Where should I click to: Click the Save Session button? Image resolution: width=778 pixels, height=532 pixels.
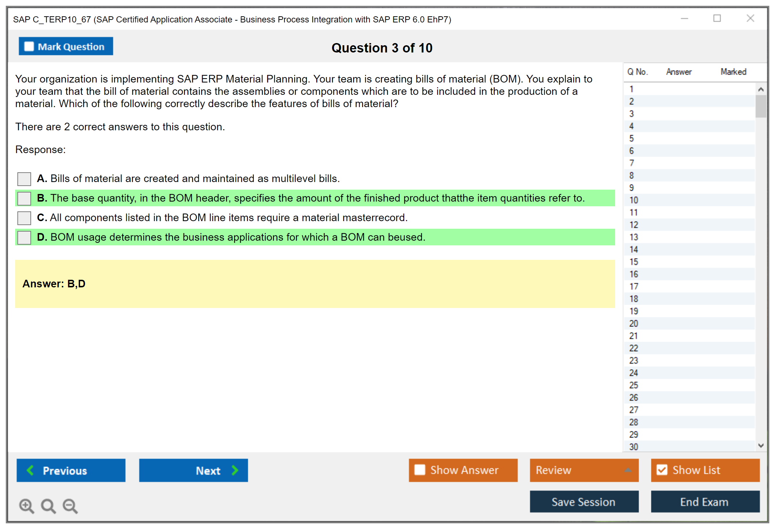click(584, 502)
